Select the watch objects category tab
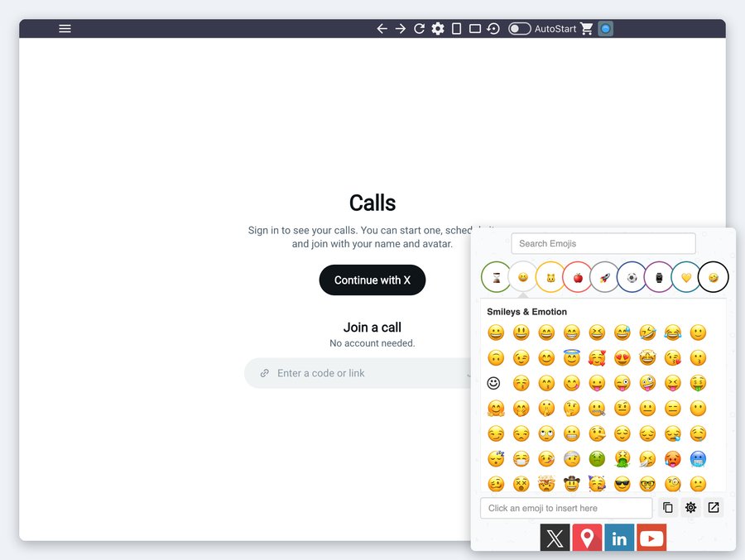The image size is (745, 560). [x=659, y=277]
